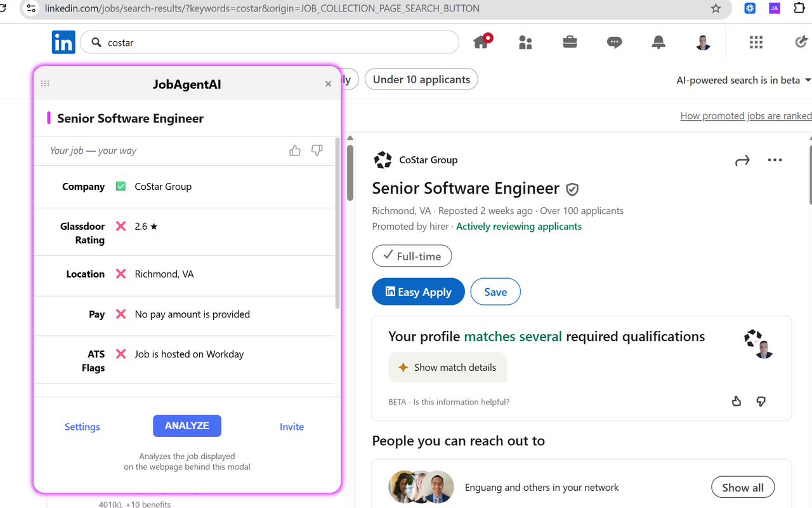Click the Pay red X status
The image size is (812, 508).
coord(121,314)
